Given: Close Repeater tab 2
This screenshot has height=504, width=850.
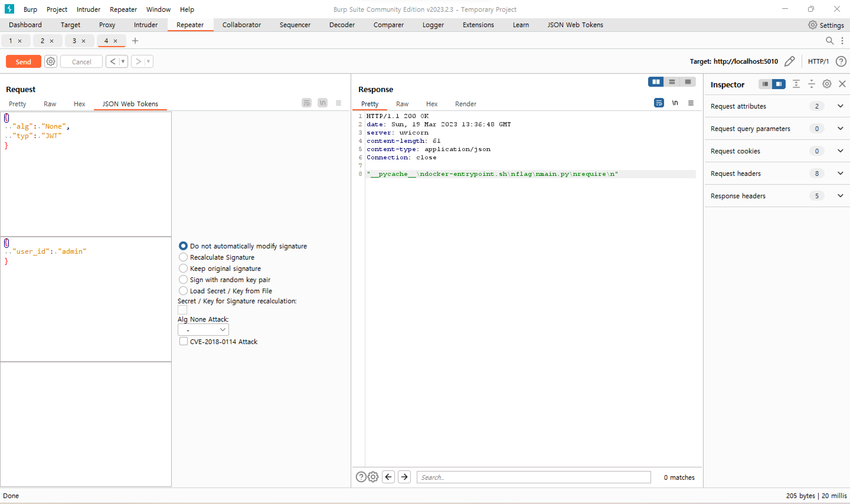Looking at the screenshot, I should 52,41.
